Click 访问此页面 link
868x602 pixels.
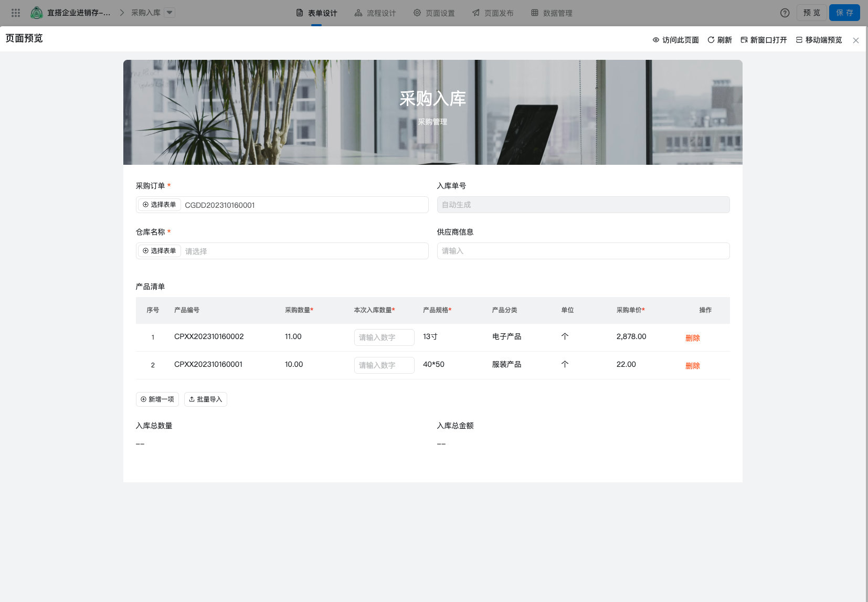(x=676, y=40)
